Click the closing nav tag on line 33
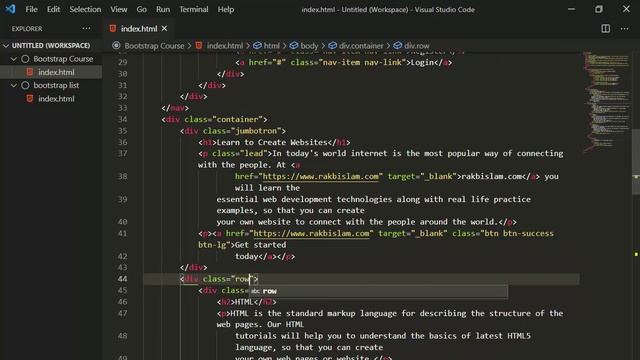 [x=175, y=108]
